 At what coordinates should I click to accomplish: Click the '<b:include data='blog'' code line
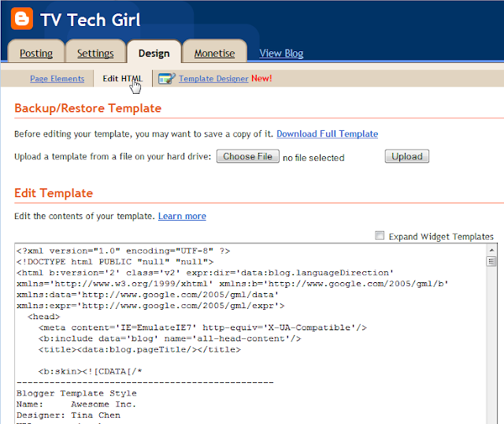pos(170,338)
